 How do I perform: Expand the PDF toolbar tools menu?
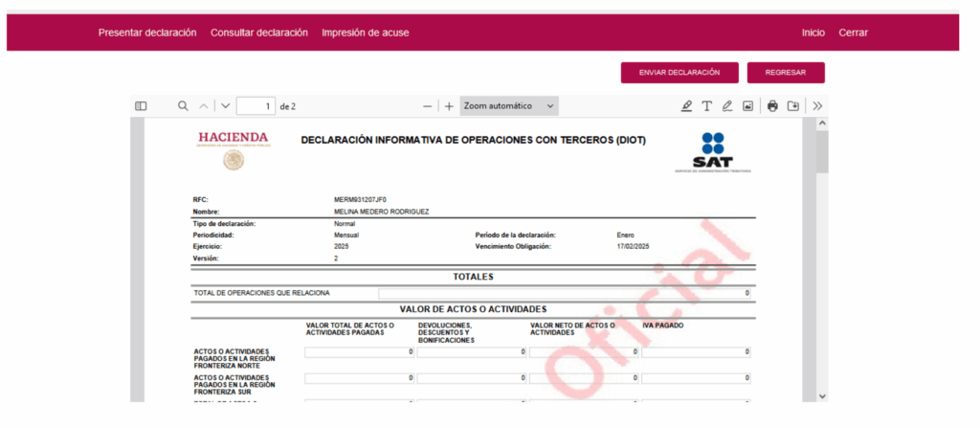(818, 106)
